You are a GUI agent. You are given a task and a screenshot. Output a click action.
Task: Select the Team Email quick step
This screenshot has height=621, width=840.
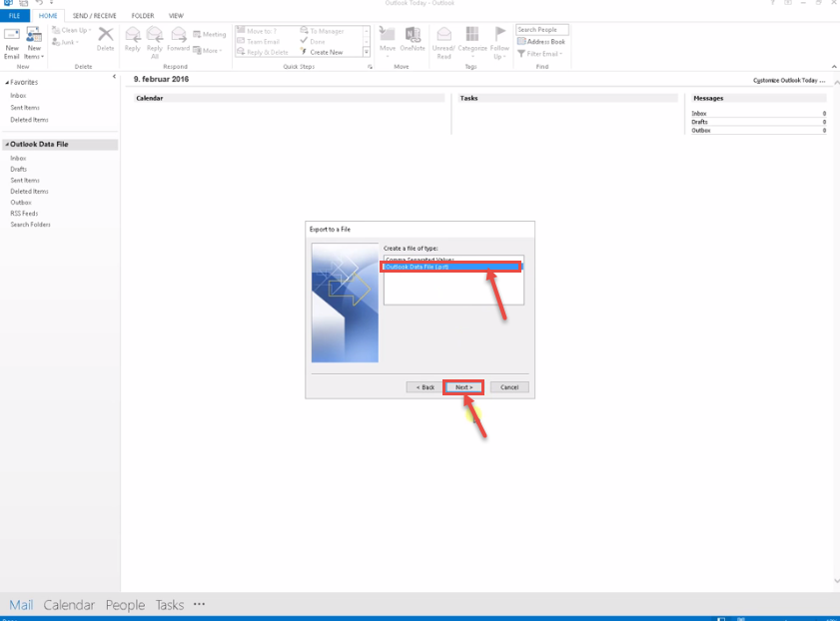[x=259, y=41]
